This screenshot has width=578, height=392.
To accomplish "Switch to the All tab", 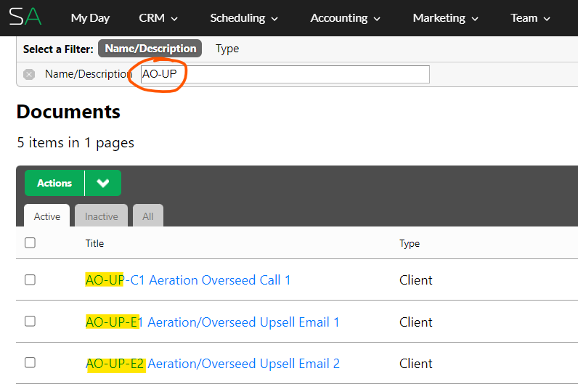I will 148,216.
